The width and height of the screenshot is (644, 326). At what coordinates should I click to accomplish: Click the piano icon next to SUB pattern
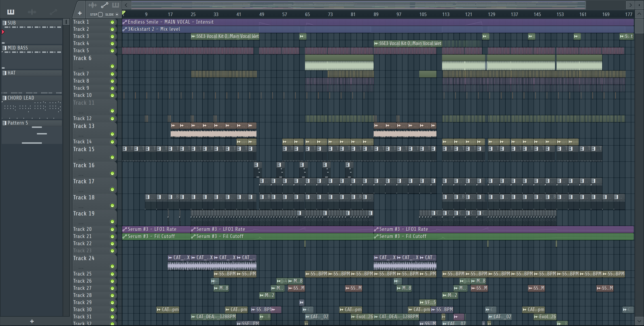coord(4,23)
